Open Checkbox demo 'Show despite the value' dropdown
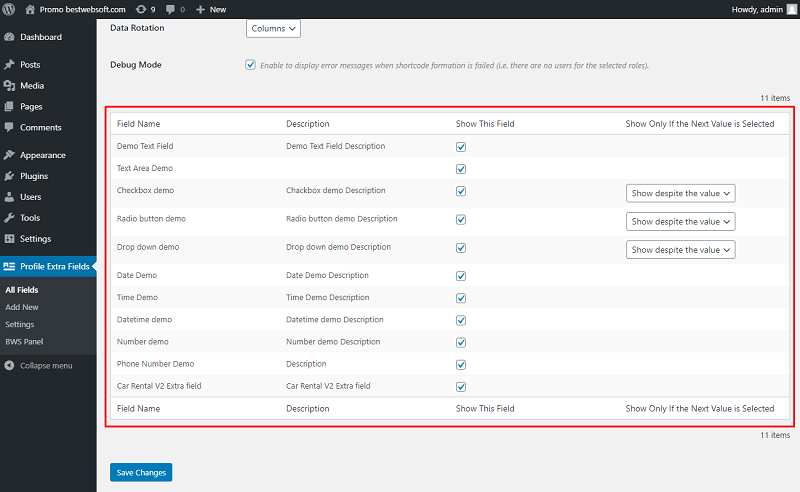The width and height of the screenshot is (800, 492). (681, 193)
